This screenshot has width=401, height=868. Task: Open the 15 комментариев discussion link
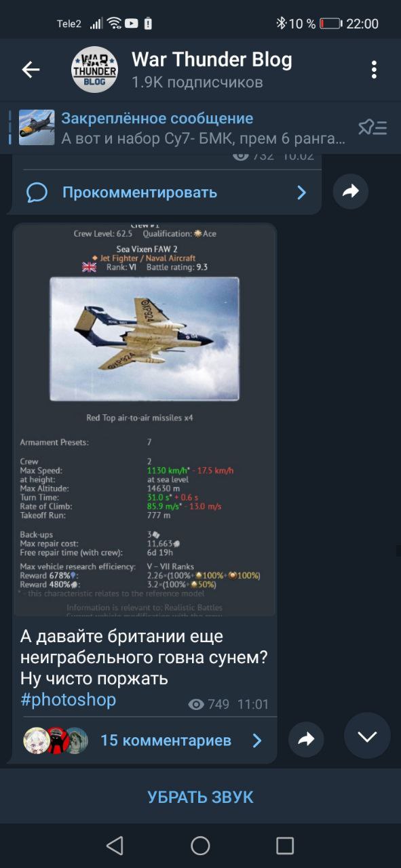(166, 741)
